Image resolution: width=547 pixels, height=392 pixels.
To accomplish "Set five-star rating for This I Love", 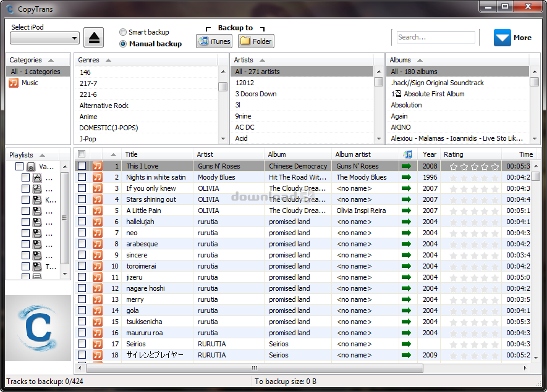I will click(x=495, y=167).
